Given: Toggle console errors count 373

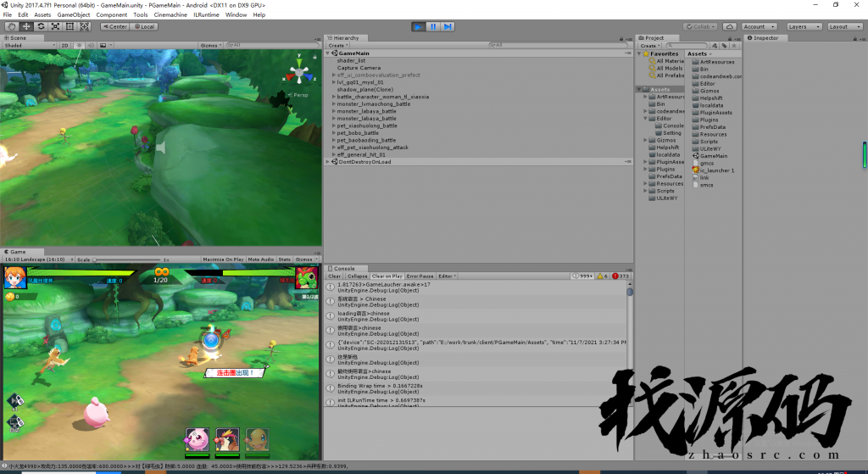Looking at the screenshot, I should point(620,276).
